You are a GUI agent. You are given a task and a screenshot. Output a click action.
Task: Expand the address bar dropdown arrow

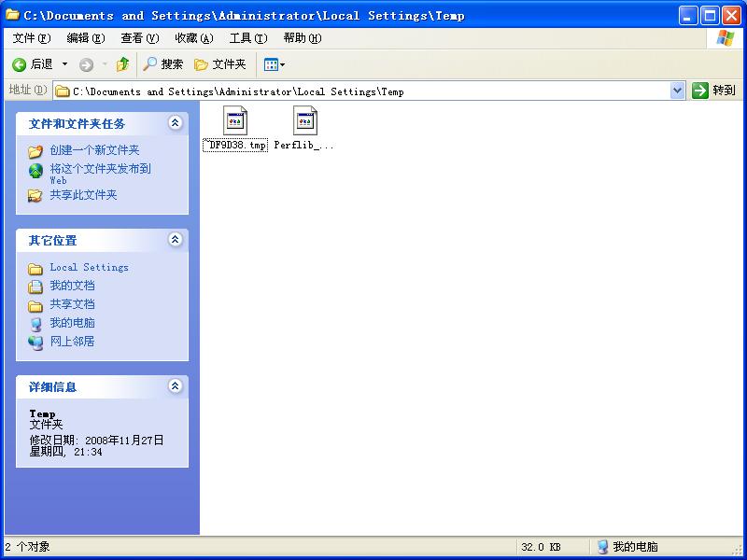coord(677,91)
